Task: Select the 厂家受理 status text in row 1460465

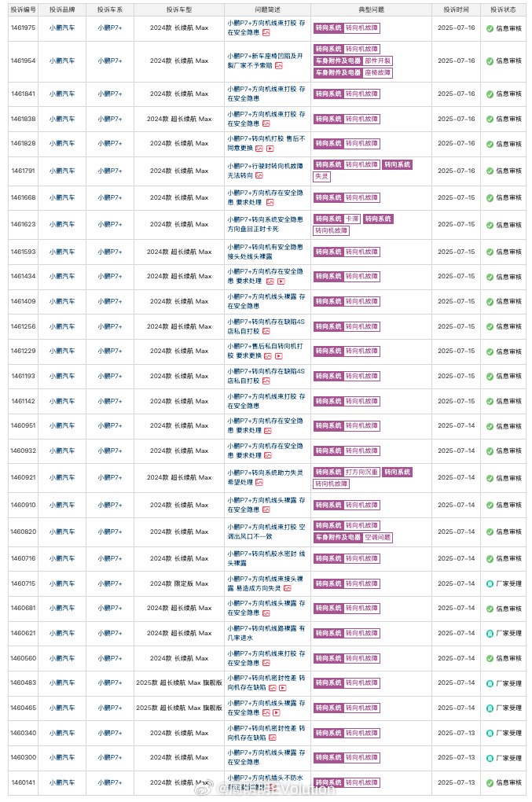Action: click(508, 708)
